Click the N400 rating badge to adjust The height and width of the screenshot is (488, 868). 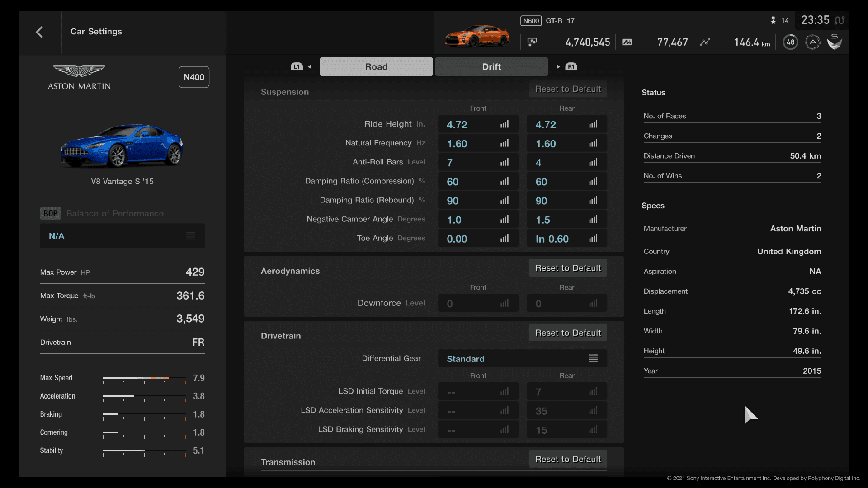[x=193, y=77]
